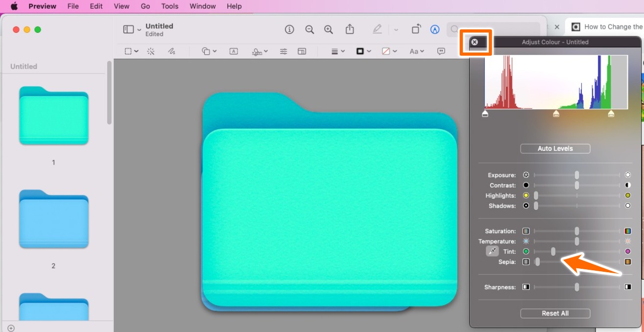The height and width of the screenshot is (332, 644).
Task: Click the search magnifier icon
Action: tap(455, 29)
